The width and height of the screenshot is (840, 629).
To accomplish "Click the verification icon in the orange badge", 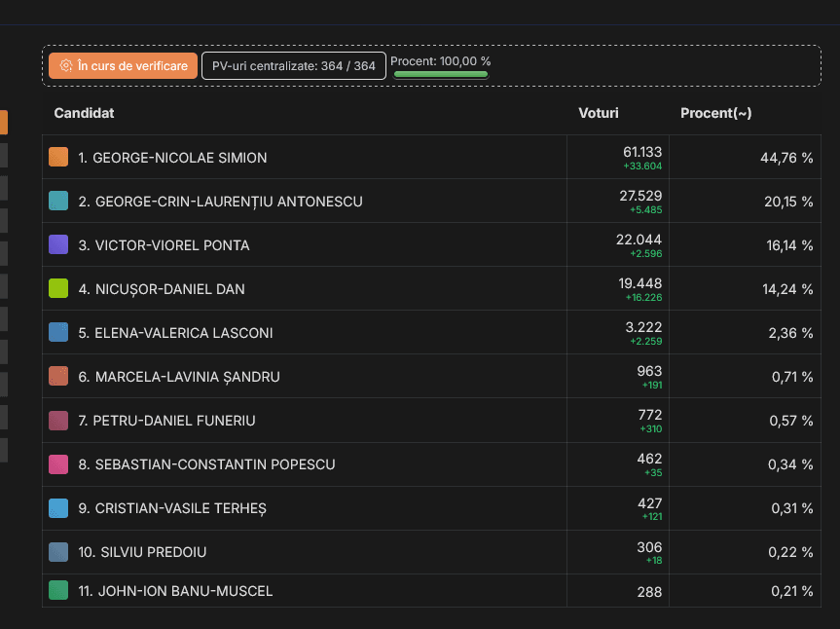I will click(65, 65).
